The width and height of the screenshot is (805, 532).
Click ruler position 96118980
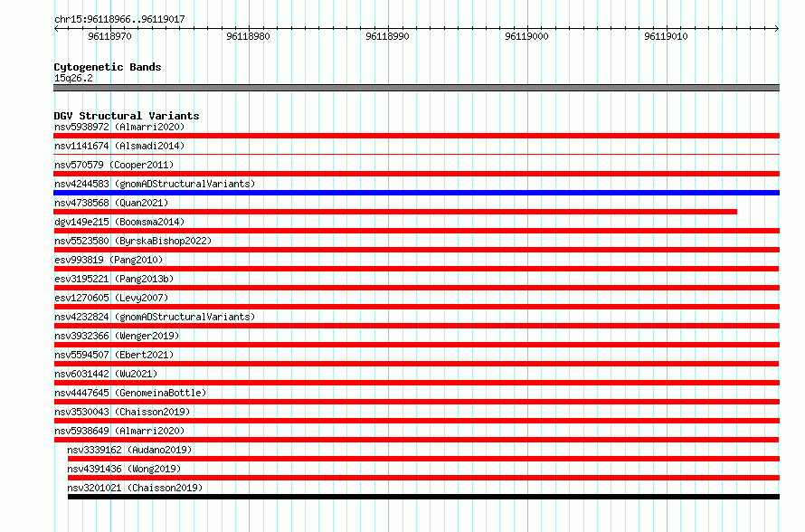(248, 36)
